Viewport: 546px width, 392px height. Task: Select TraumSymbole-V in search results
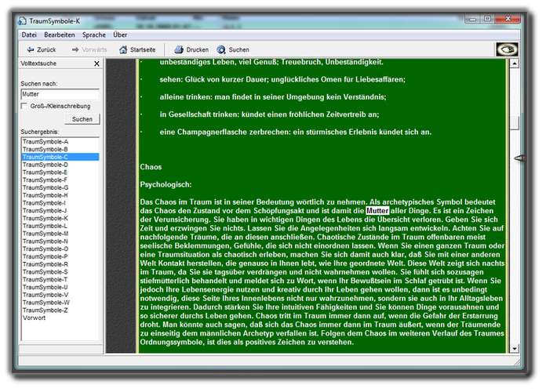point(45,295)
